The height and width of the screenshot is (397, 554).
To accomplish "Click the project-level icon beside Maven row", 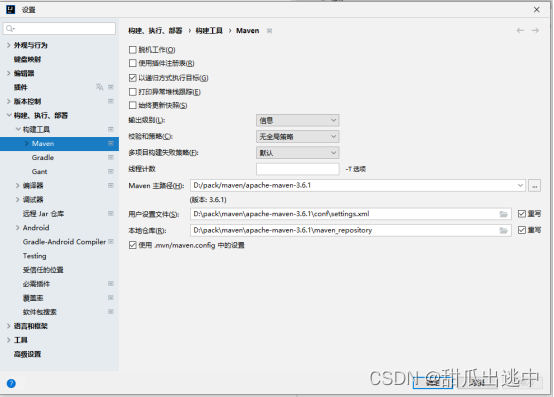I will 111,143.
